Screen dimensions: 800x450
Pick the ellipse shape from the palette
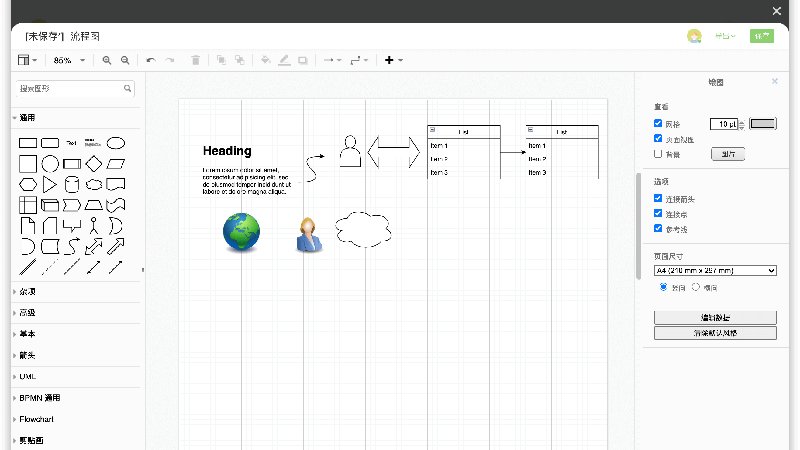pyautogui.click(x=116, y=143)
